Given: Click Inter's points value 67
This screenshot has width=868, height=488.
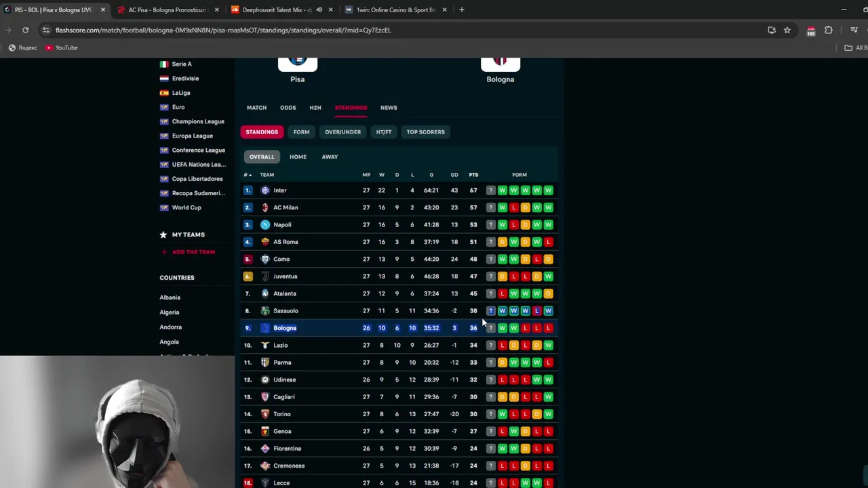Looking at the screenshot, I should click(473, 190).
